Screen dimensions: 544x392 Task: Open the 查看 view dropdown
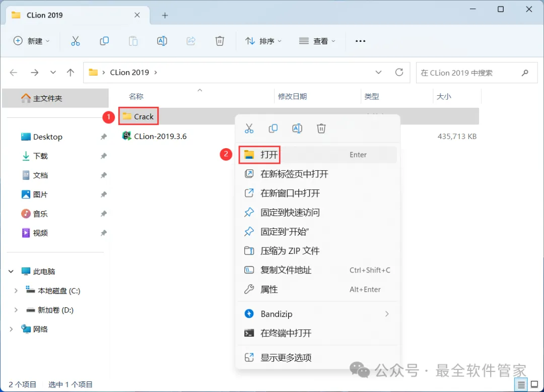pyautogui.click(x=317, y=41)
